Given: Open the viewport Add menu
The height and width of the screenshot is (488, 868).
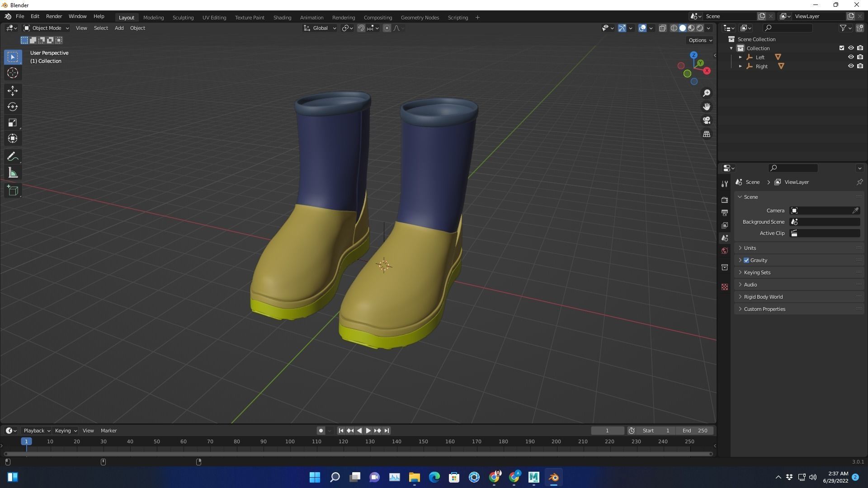Looking at the screenshot, I should 119,28.
